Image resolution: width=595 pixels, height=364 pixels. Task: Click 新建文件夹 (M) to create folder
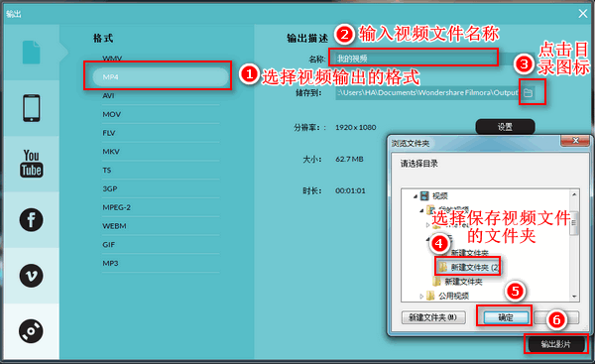433,317
